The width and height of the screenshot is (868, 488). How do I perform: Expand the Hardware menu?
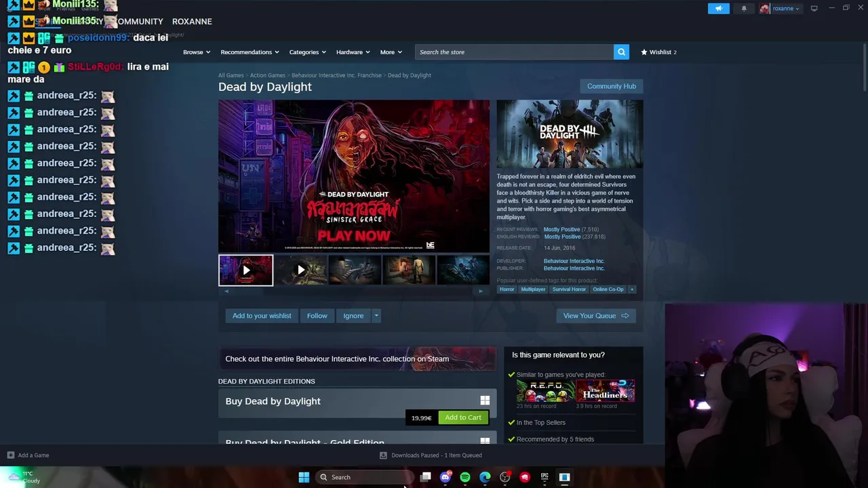click(x=353, y=52)
